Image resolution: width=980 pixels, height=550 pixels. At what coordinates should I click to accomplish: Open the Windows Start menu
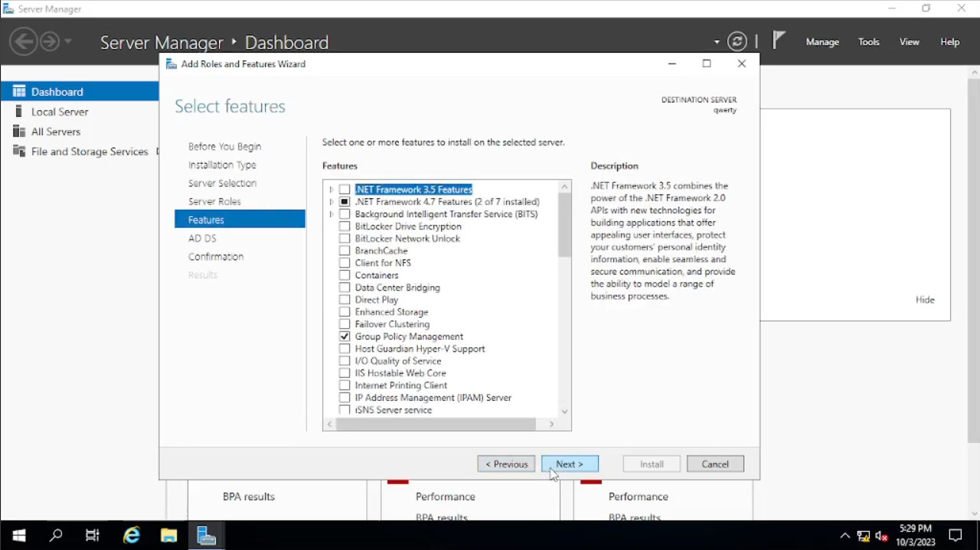click(19, 535)
